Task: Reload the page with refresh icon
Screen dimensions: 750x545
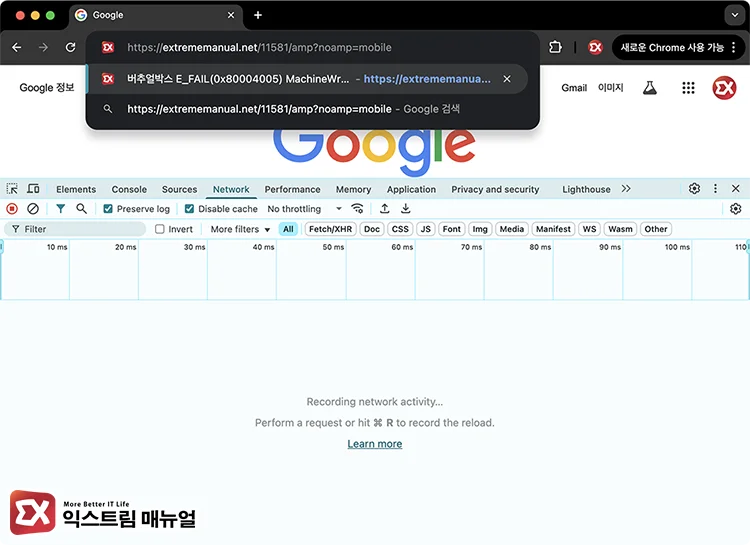Action: [x=70, y=47]
